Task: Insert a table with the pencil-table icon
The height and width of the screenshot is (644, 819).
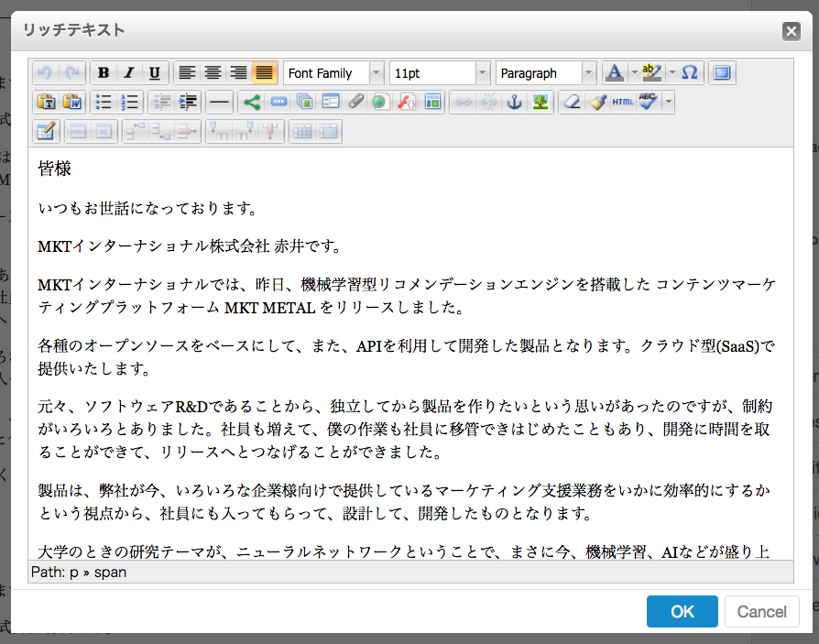Action: (46, 131)
